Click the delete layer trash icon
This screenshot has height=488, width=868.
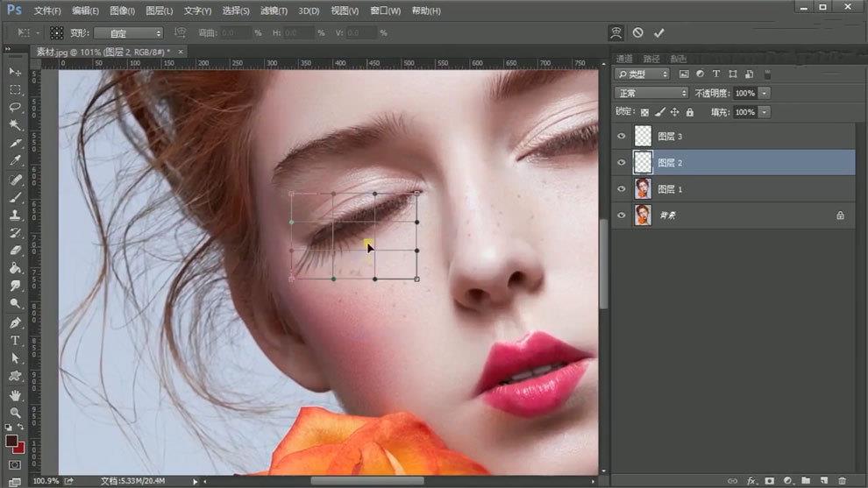(x=842, y=480)
